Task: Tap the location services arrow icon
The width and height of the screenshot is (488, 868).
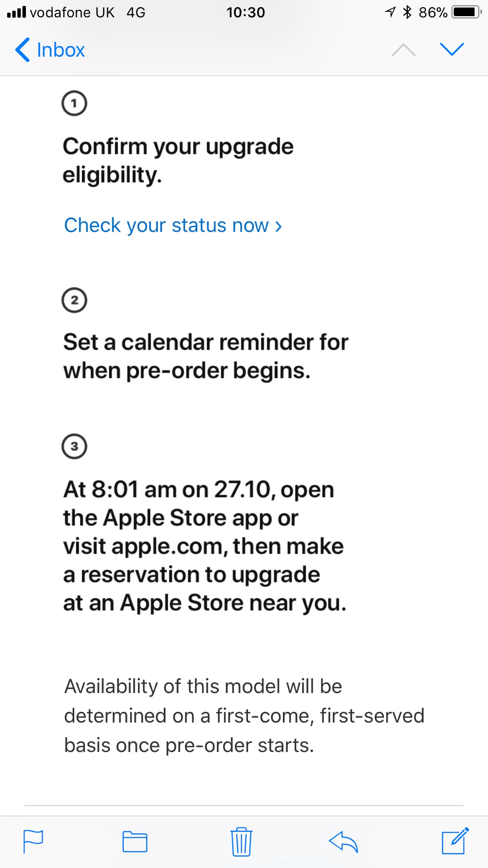Action: coord(390,12)
